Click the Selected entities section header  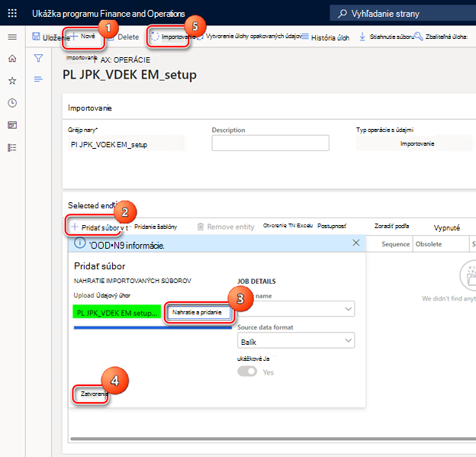coord(91,205)
